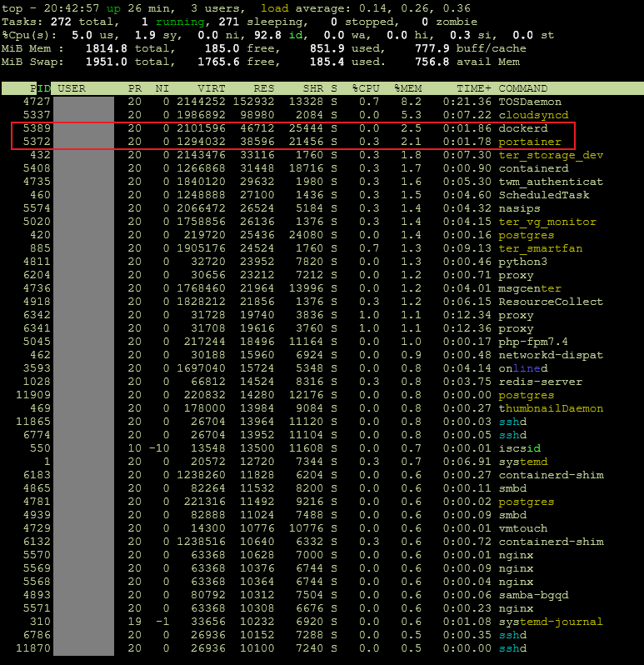Click the priority value 19 for systemd-journal

[x=134, y=622]
